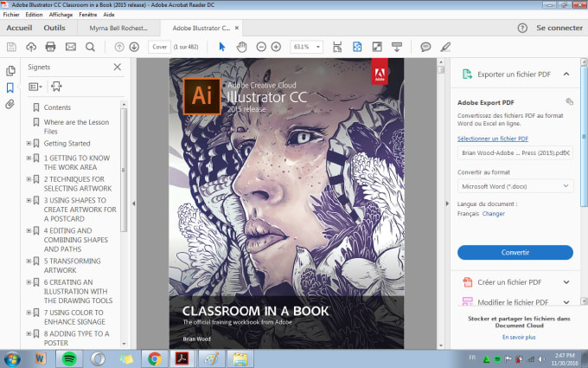Open bookmark options list menu

[35, 87]
